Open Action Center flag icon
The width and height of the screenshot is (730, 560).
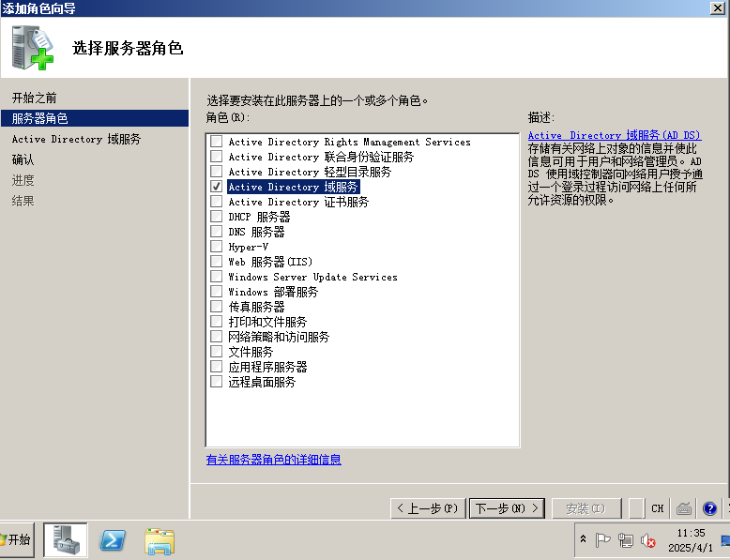(602, 540)
